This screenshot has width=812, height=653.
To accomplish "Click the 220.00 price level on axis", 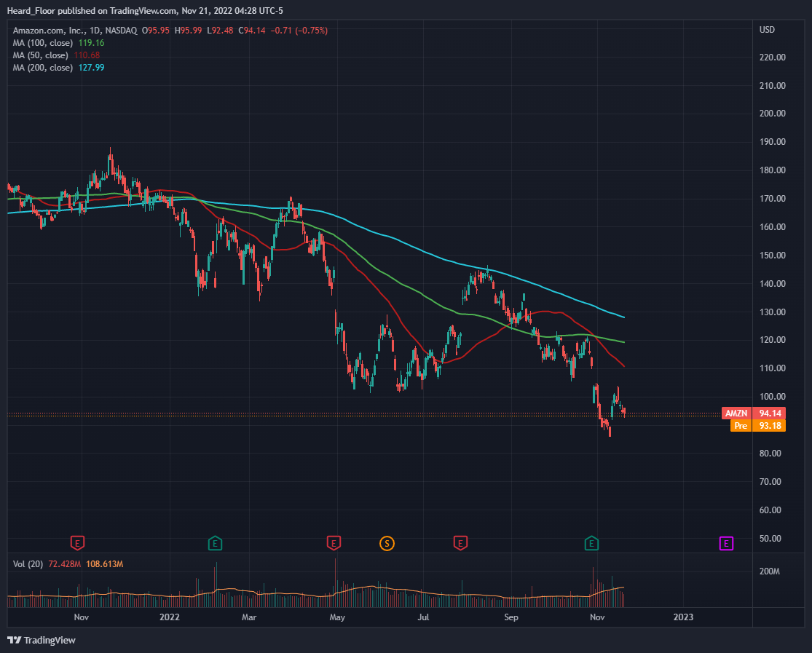I will click(772, 58).
